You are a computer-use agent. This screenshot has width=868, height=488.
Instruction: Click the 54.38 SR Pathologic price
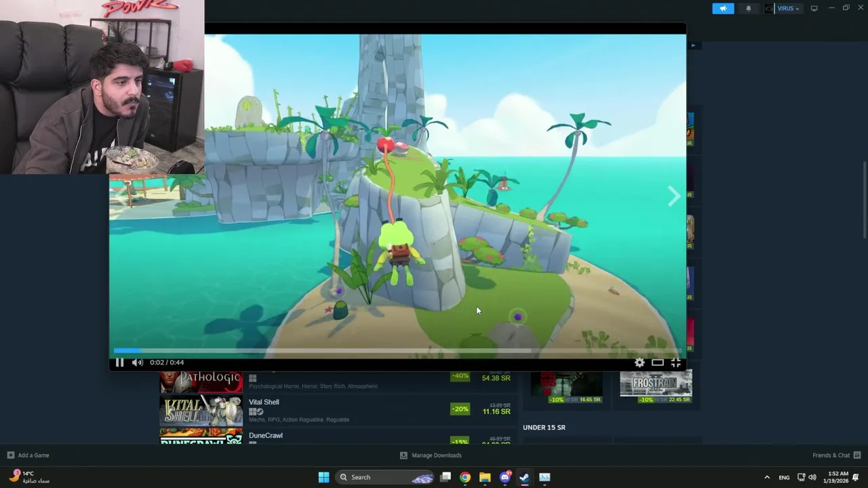coord(496,378)
